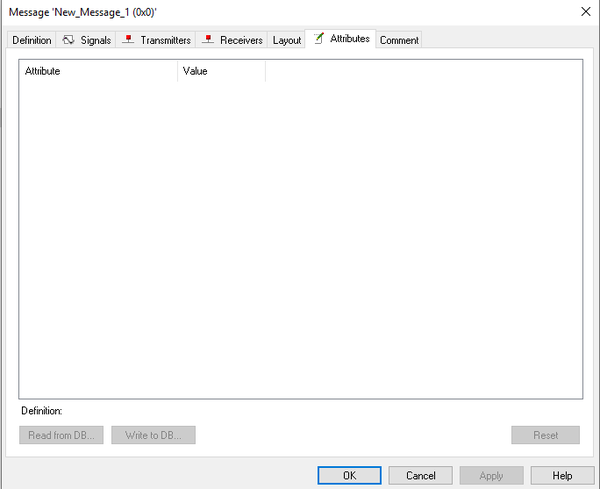Select the Layout tab
Screen dimensions: 600x489
pyautogui.click(x=287, y=40)
